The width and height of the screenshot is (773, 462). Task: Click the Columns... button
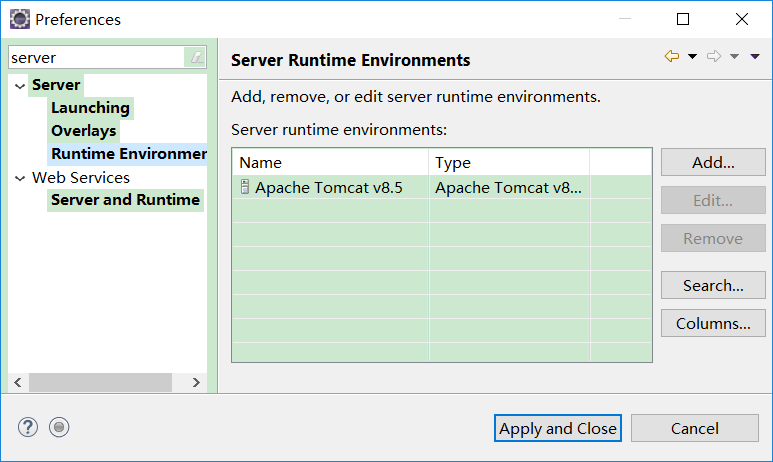(713, 323)
